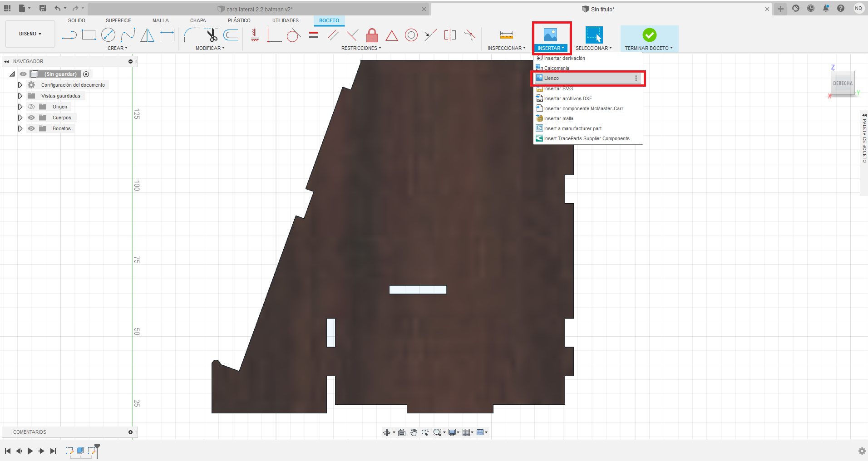This screenshot has width=868, height=461.
Task: Open the RESTRICCIONES dropdown menu
Action: [361, 48]
